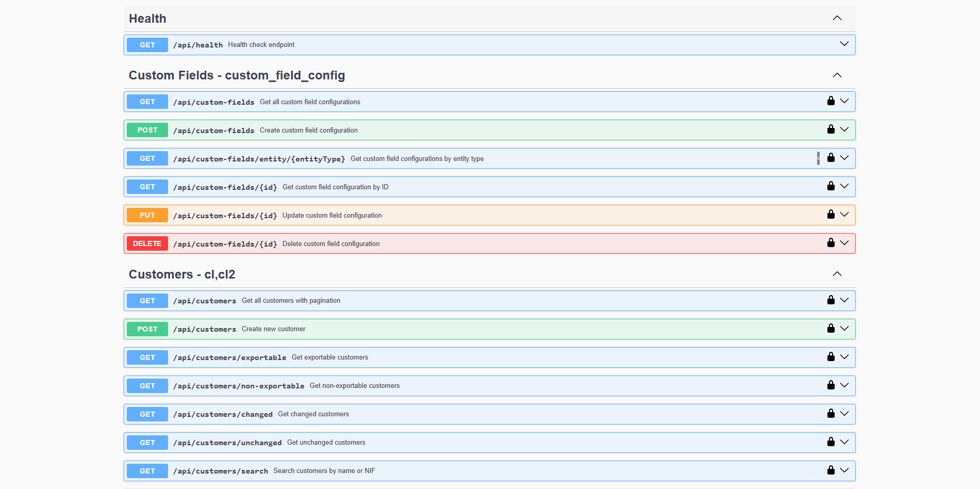Screen dimensions: 980x489
Task: Click lock icon on PUT custom-fields row
Action: (830, 215)
